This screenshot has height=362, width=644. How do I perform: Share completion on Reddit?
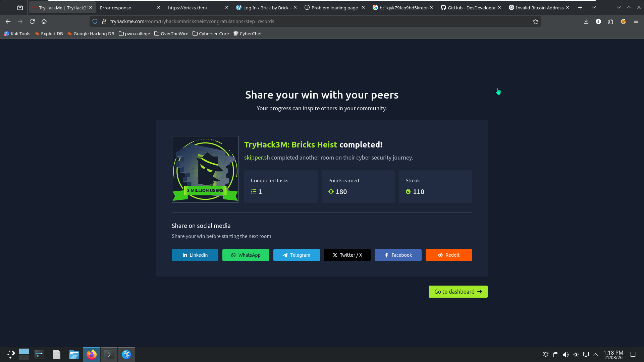click(x=448, y=255)
